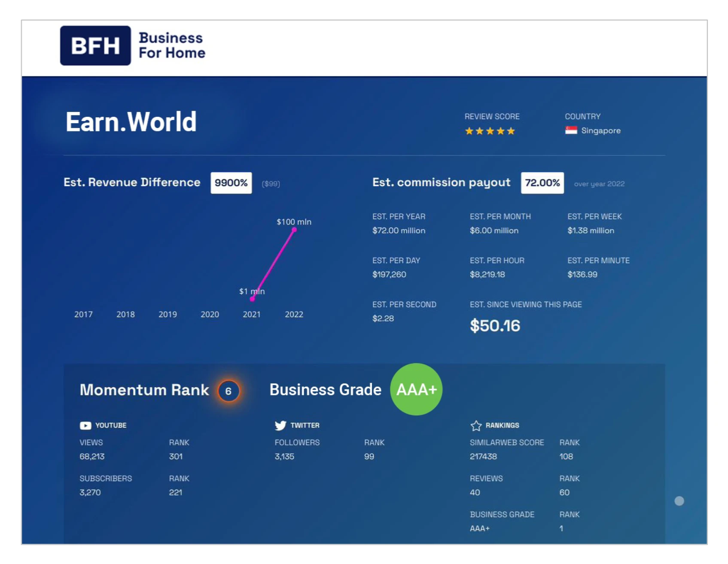
Task: Click the "$136.99" per-minute value
Action: [x=582, y=274]
